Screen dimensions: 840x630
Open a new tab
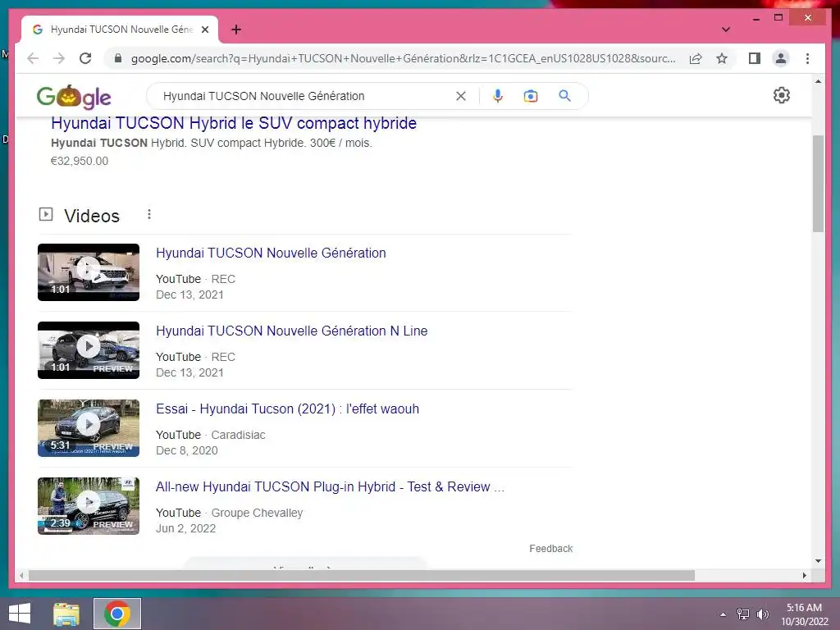[236, 30]
